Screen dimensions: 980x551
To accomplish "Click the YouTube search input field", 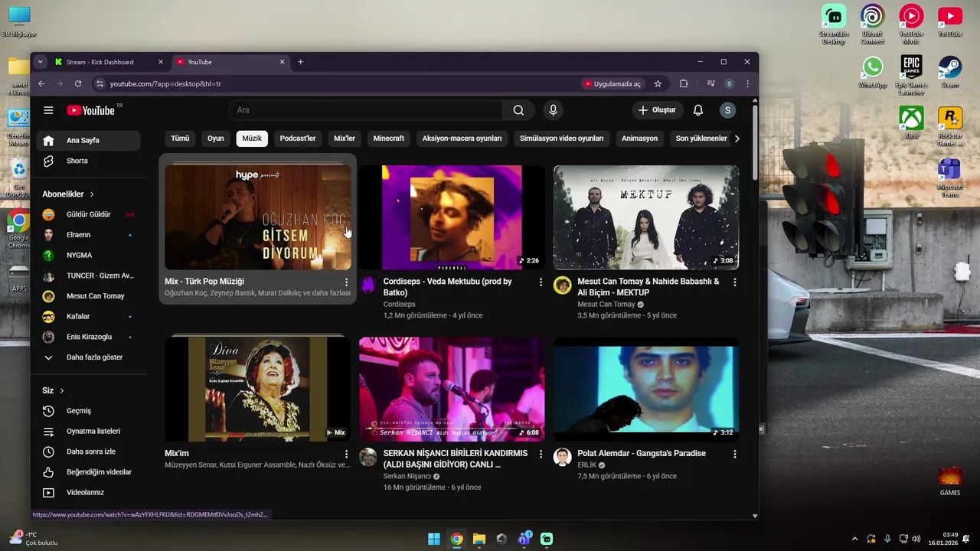I will coord(366,110).
